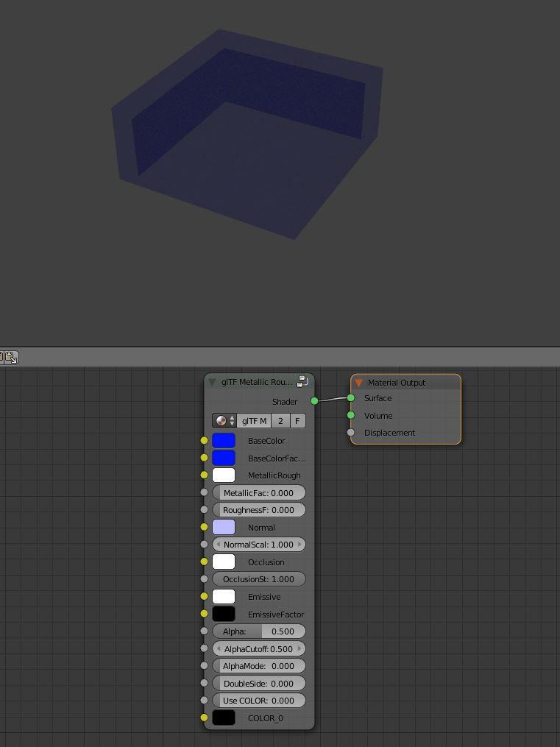Click the Shader output socket
This screenshot has width=560, height=747.
[x=314, y=401]
